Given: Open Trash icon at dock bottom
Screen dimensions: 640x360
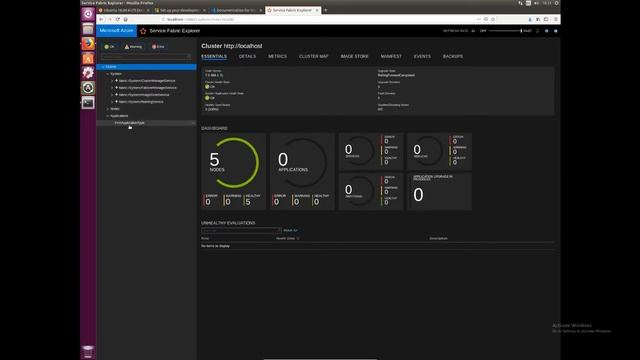Looking at the screenshot, I should tap(88, 351).
